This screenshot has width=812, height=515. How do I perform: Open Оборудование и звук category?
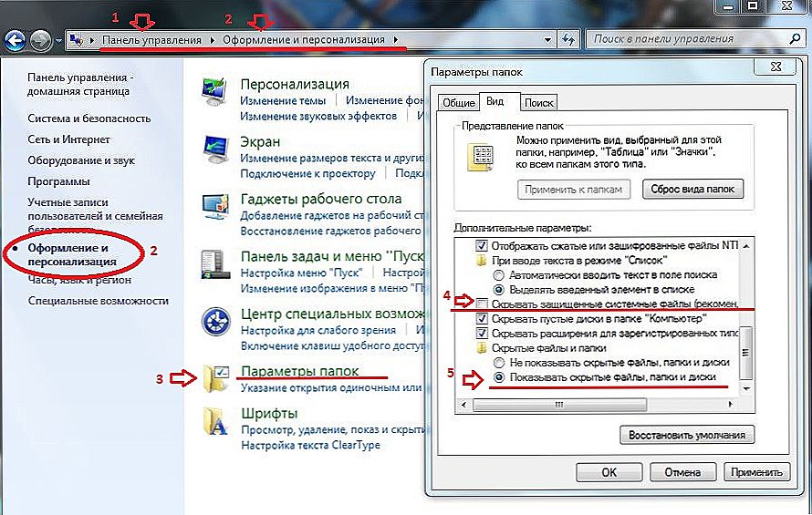pyautogui.click(x=81, y=160)
